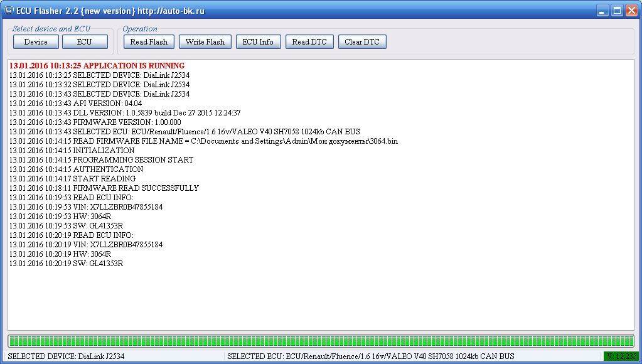Select the 10:13:25 SELECTED DEVICE log line
Screen dimensions: 642x364
click(100, 75)
